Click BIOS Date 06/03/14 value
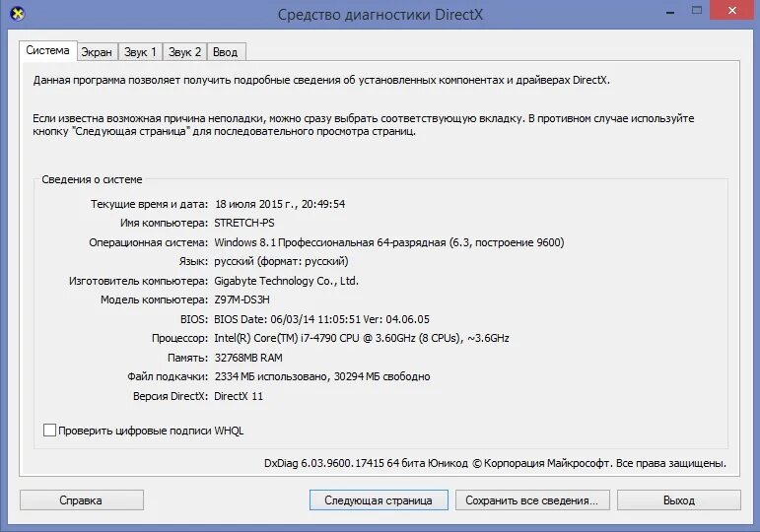The image size is (760, 532). [x=321, y=319]
